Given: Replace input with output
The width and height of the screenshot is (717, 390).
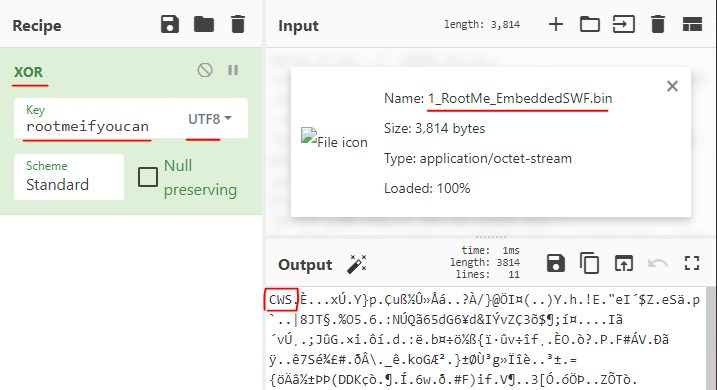Looking at the screenshot, I should 624,263.
